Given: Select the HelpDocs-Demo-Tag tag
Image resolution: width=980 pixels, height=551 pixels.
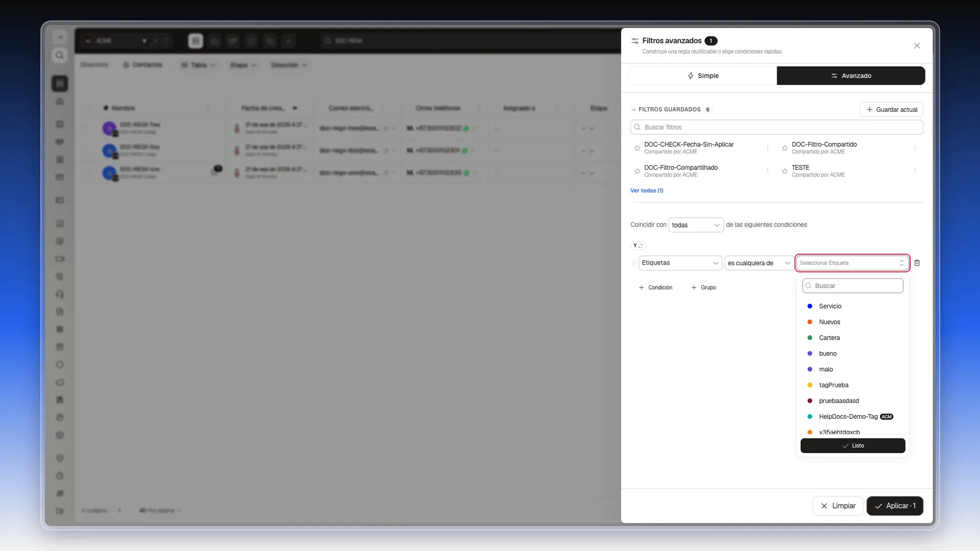Looking at the screenshot, I should point(852,417).
